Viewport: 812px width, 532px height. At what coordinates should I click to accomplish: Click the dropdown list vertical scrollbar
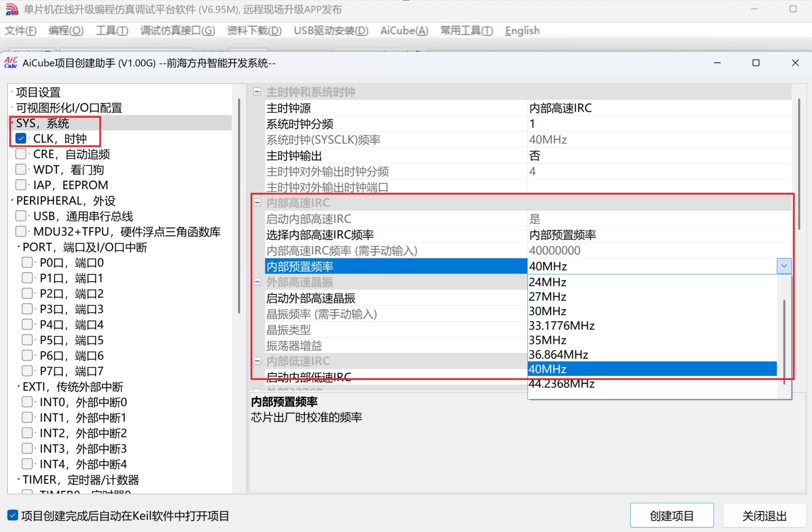pyautogui.click(x=784, y=342)
